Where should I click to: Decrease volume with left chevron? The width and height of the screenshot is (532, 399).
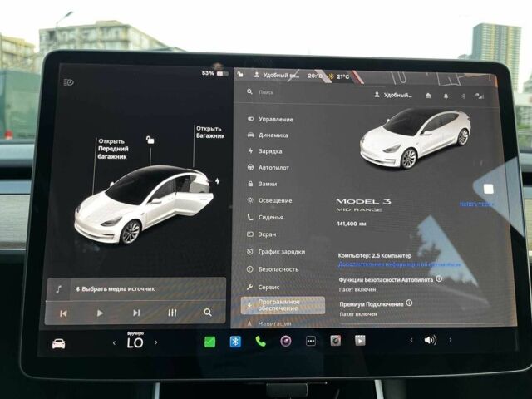click(x=411, y=340)
